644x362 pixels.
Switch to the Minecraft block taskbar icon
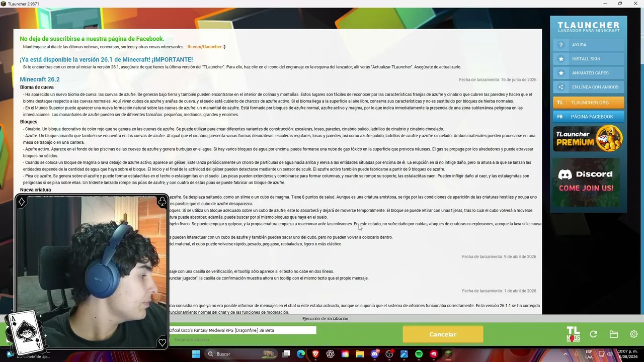point(448,354)
